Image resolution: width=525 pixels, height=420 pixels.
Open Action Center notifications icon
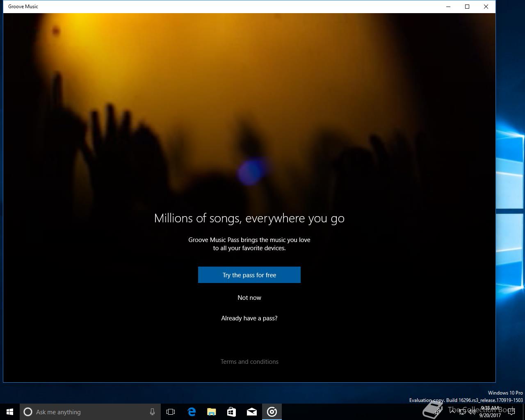[x=511, y=412]
